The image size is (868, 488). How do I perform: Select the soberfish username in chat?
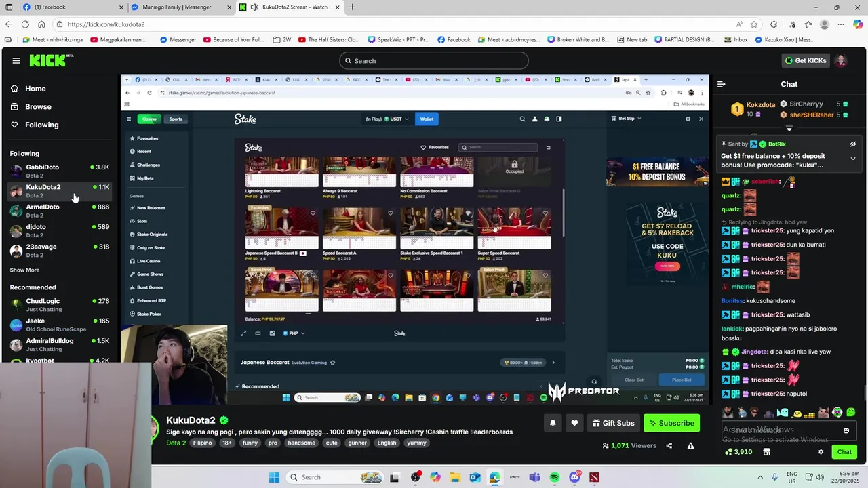click(x=765, y=182)
